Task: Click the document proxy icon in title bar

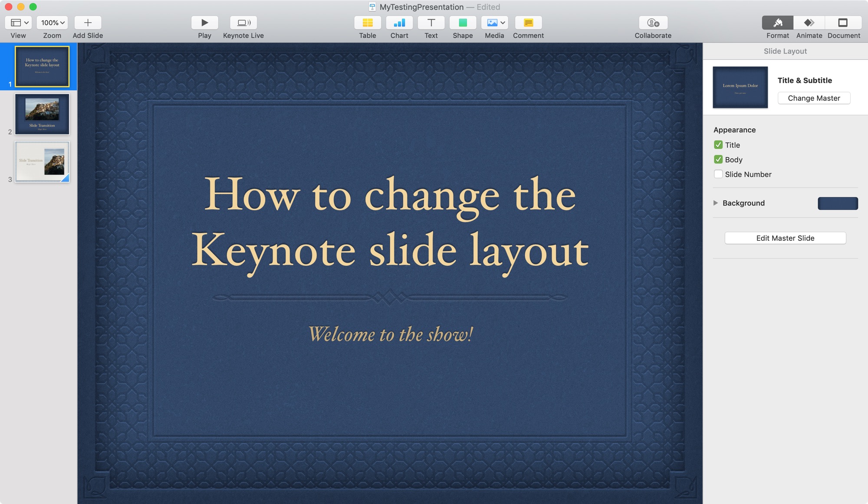Action: click(372, 7)
